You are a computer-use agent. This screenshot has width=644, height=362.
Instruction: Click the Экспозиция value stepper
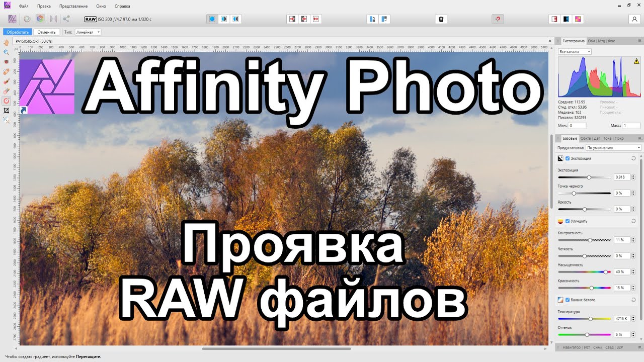pos(633,177)
